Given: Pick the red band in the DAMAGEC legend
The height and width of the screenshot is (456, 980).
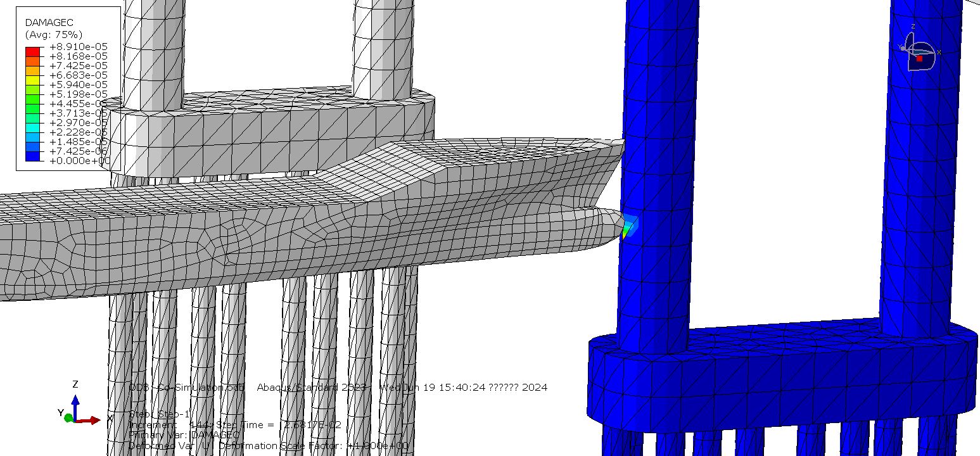Looking at the screenshot, I should (x=32, y=51).
